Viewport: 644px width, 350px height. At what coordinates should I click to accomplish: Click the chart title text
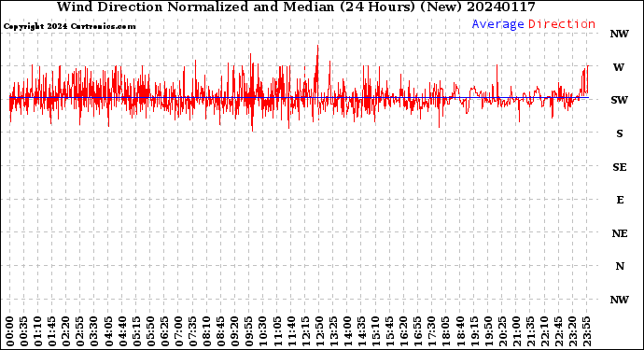coord(296,7)
